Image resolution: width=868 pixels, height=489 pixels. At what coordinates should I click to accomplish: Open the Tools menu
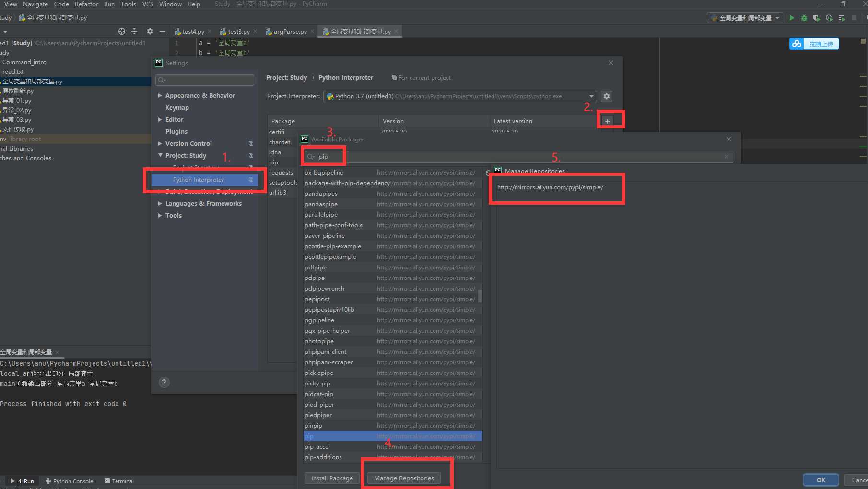pos(128,4)
